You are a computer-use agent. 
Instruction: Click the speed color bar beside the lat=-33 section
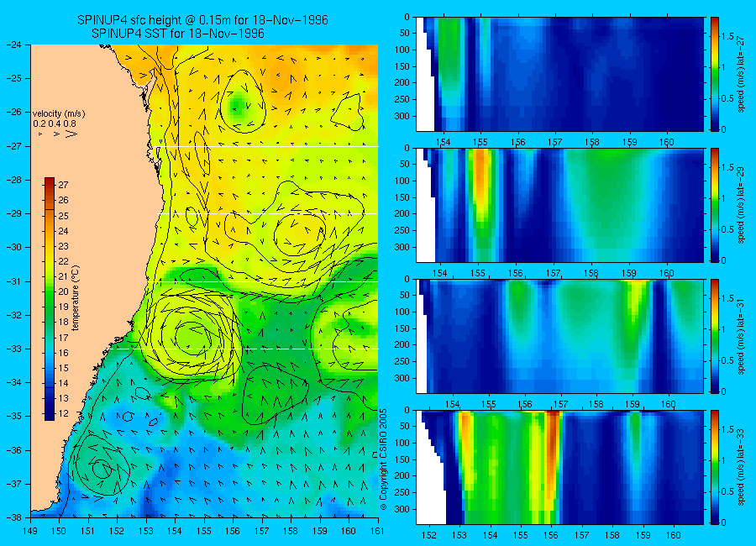pyautogui.click(x=715, y=467)
